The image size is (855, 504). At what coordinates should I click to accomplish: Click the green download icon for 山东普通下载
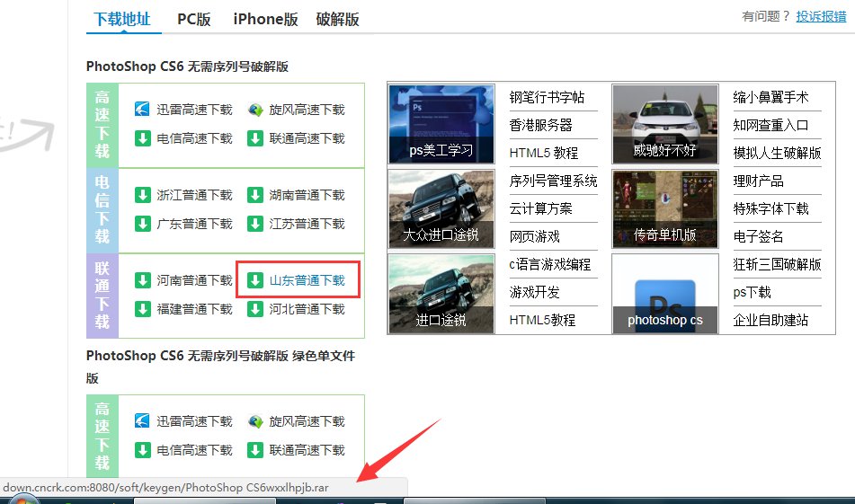coord(254,280)
